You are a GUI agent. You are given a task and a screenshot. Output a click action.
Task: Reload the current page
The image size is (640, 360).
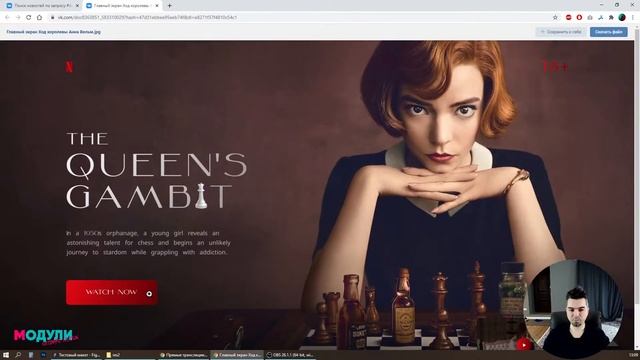(x=29, y=18)
